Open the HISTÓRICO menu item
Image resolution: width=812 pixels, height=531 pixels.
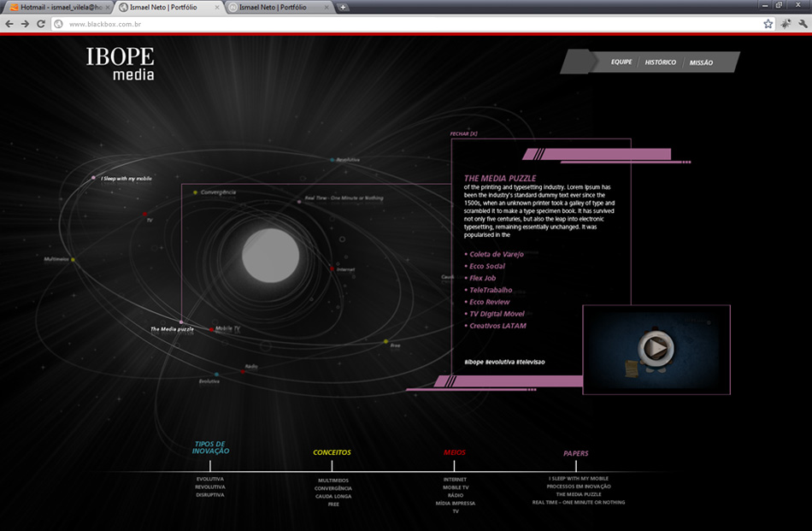[x=660, y=62]
